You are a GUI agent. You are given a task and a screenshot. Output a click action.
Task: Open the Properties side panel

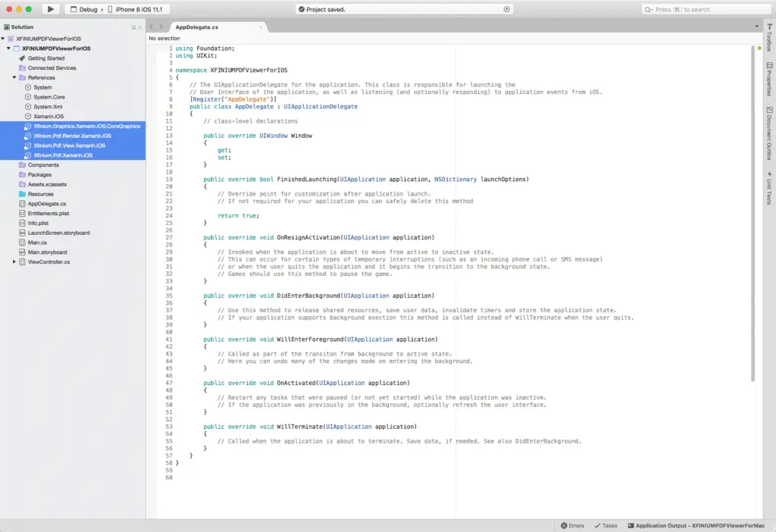click(x=769, y=79)
